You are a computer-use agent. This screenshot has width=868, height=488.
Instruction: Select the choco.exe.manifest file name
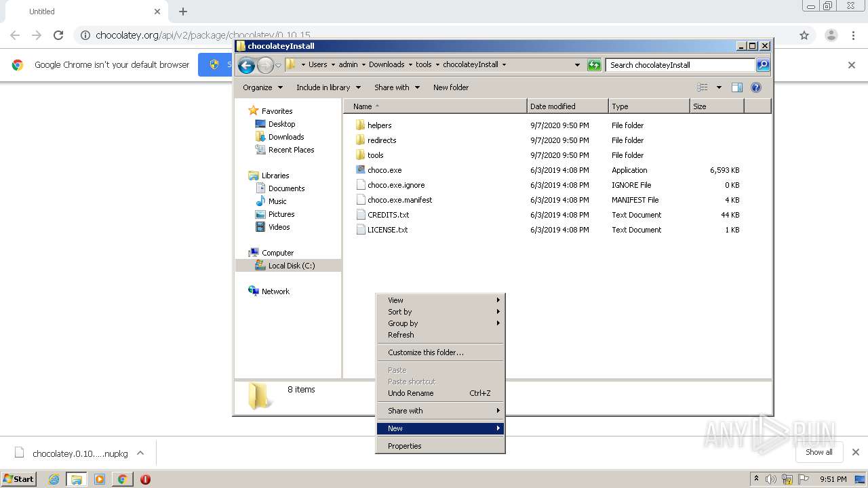400,200
